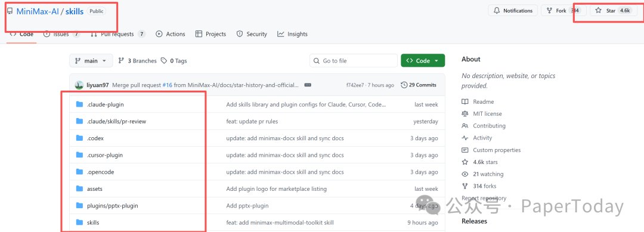
Task: Expand the main branch dropdown
Action: [x=91, y=61]
